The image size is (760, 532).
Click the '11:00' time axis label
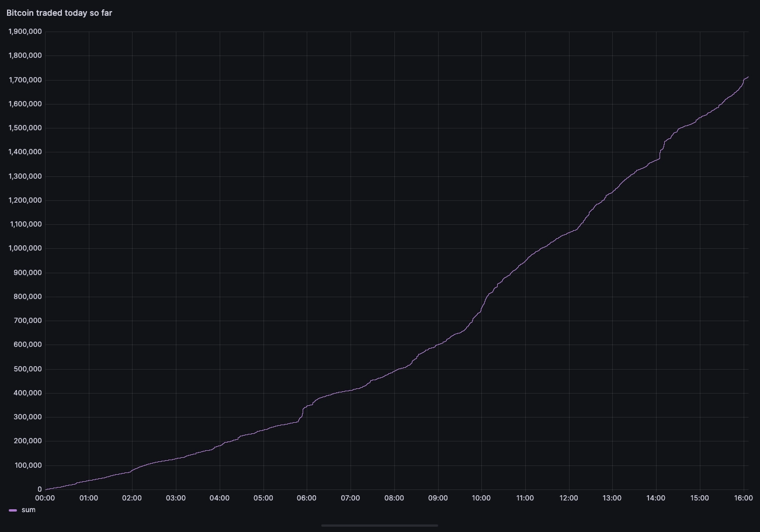tap(525, 498)
